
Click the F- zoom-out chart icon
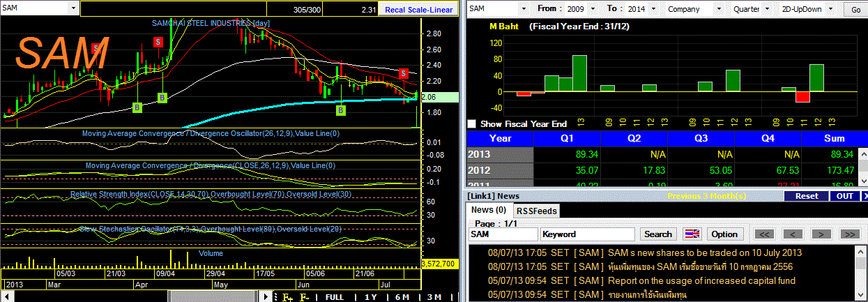pyautogui.click(x=305, y=297)
